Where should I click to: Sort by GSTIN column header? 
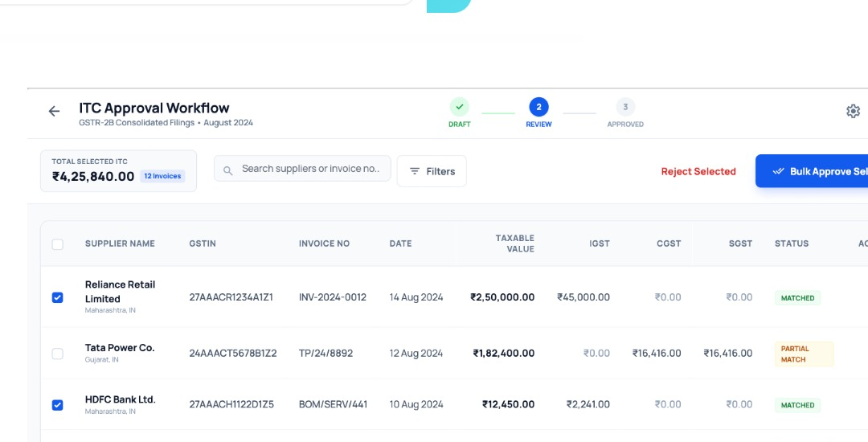203,244
